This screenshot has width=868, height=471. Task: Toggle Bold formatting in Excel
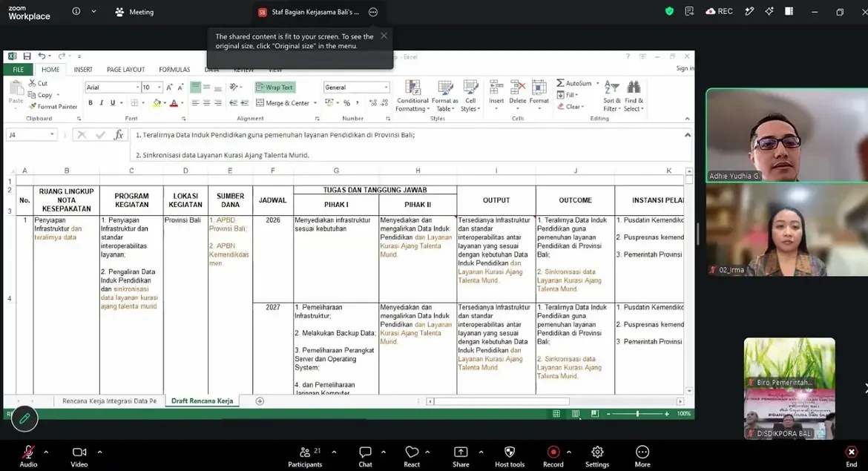(x=91, y=103)
